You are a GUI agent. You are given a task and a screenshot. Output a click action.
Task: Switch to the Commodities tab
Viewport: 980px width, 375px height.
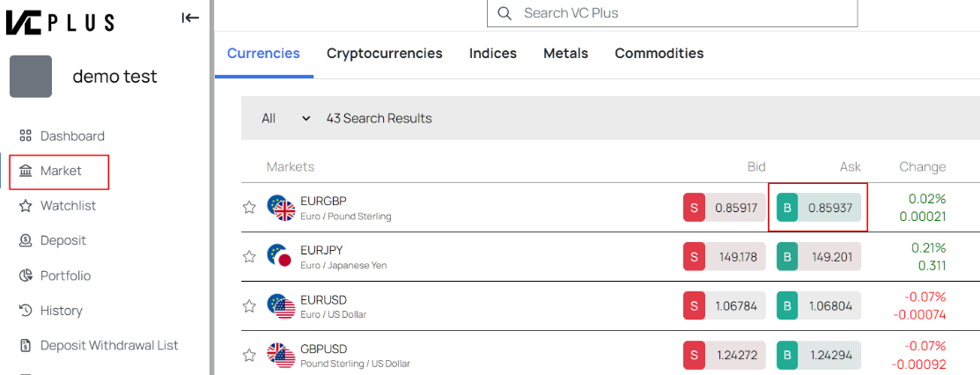(659, 54)
